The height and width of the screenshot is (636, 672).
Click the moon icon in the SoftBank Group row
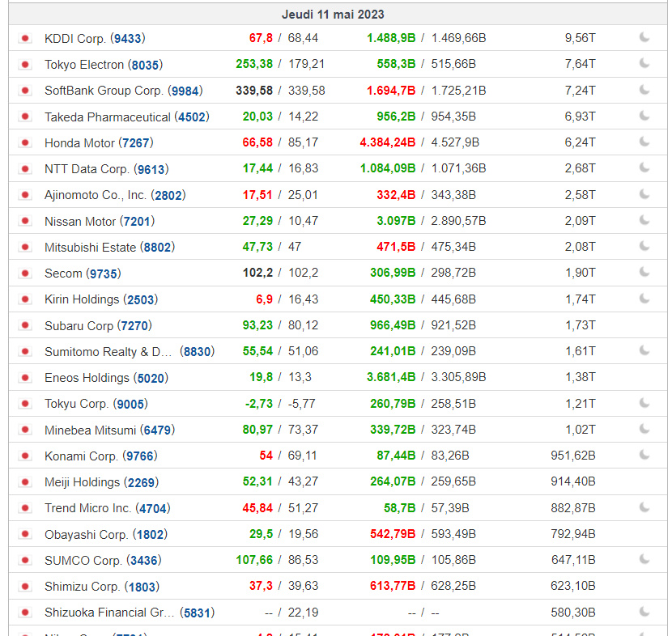[x=644, y=90]
